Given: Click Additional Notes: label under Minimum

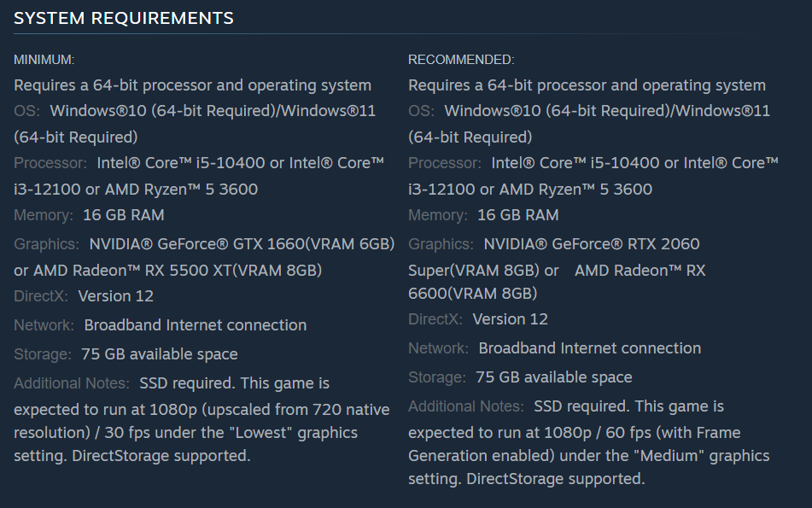Looking at the screenshot, I should coord(72,383).
